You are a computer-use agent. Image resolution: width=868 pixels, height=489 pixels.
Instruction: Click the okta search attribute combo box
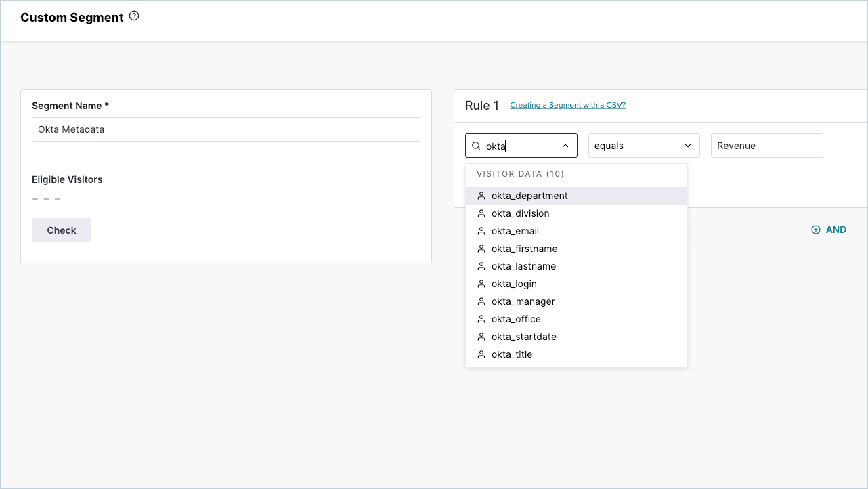point(521,146)
